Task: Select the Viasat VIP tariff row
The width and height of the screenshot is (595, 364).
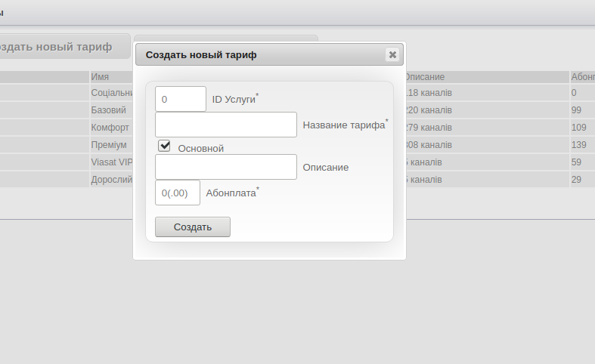Action: pyautogui.click(x=111, y=162)
